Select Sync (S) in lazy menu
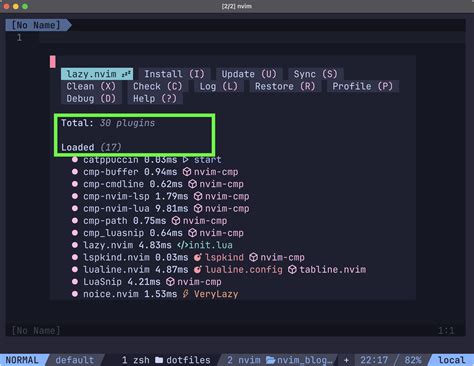The height and width of the screenshot is (366, 474). click(316, 74)
